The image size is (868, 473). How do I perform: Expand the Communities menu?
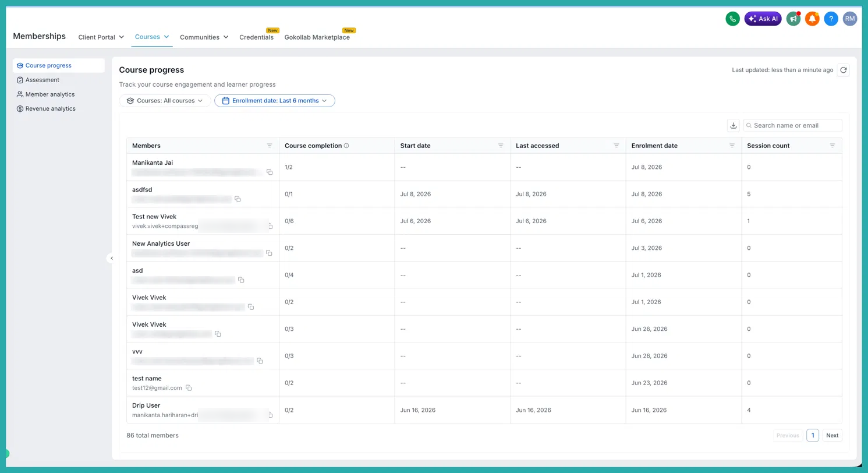(204, 37)
